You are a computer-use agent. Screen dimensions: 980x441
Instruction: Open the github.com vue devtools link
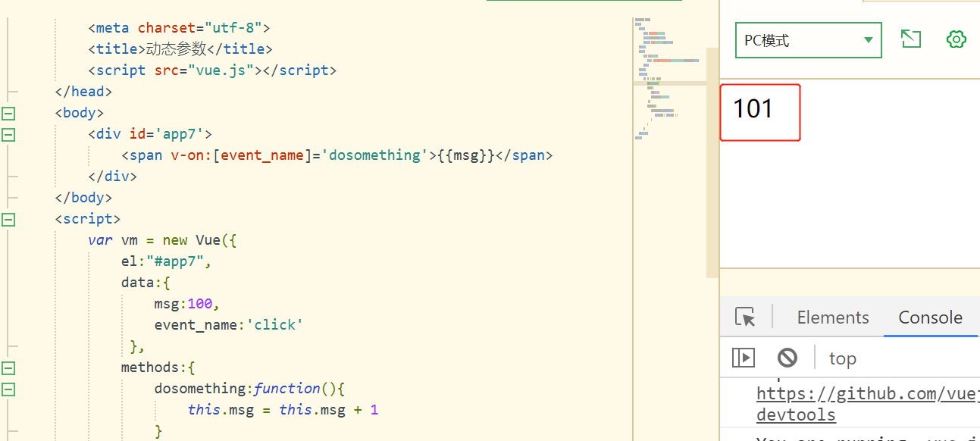pyautogui.click(x=868, y=404)
